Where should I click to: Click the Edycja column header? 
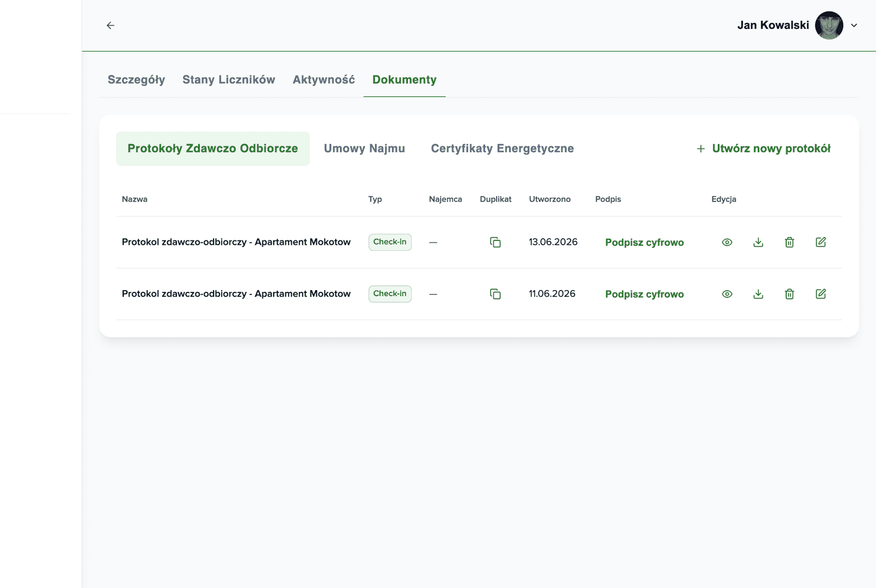pos(724,199)
